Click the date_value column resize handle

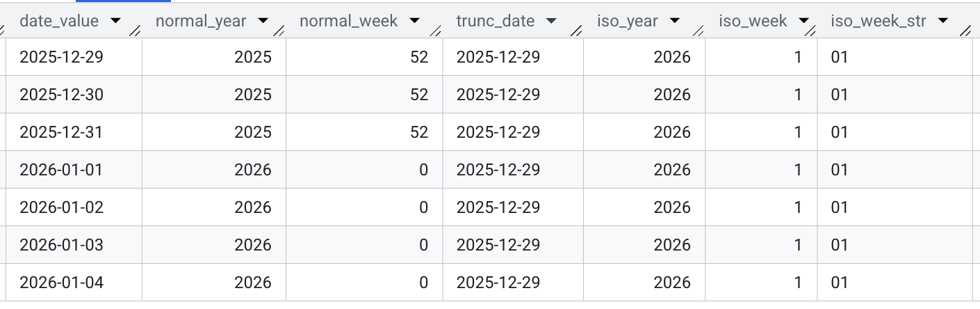(135, 31)
